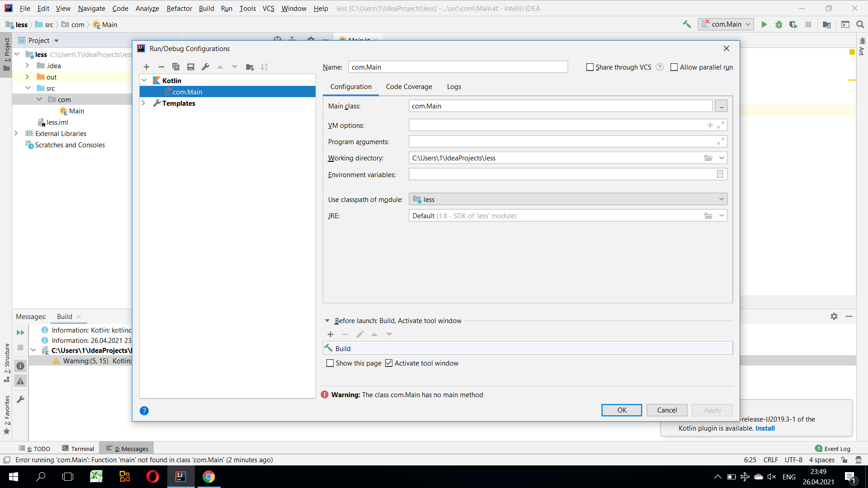Show help for Share through VCS
The width and height of the screenshot is (868, 488).
click(660, 67)
